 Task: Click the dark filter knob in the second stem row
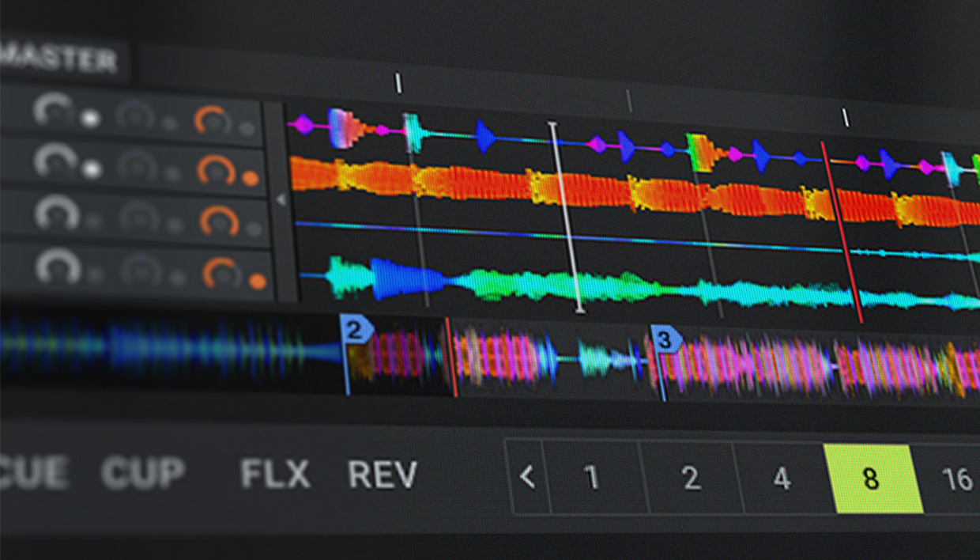[137, 166]
